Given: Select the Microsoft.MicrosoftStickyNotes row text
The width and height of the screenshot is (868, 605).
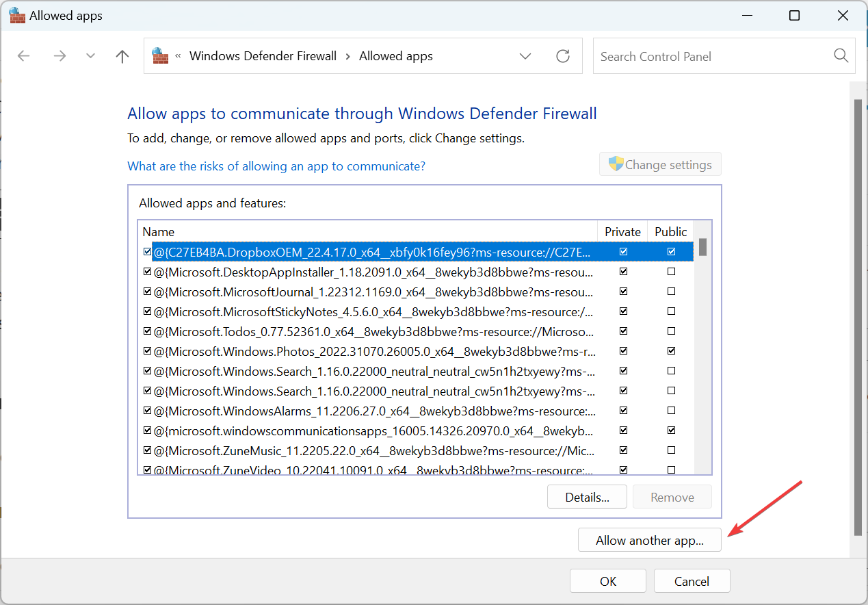Looking at the screenshot, I should coord(374,311).
